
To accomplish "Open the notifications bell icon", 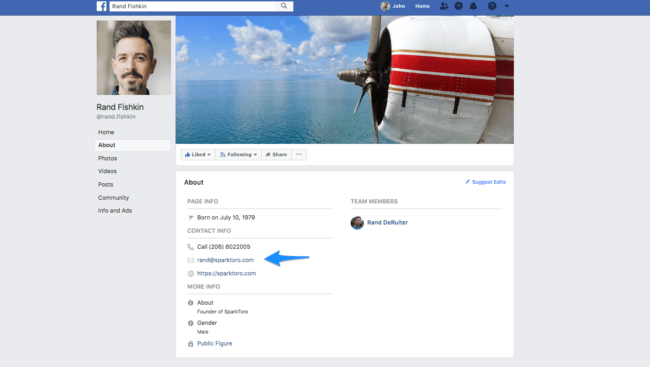I will (x=473, y=6).
